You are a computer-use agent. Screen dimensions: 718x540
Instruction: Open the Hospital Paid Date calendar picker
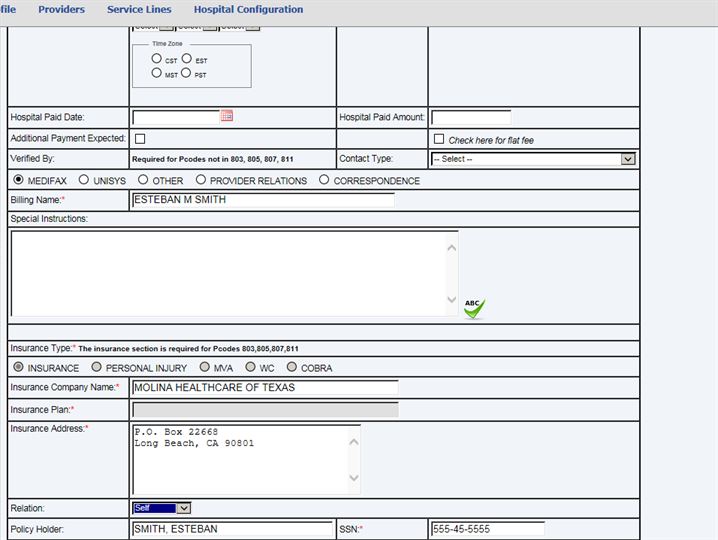[227, 117]
